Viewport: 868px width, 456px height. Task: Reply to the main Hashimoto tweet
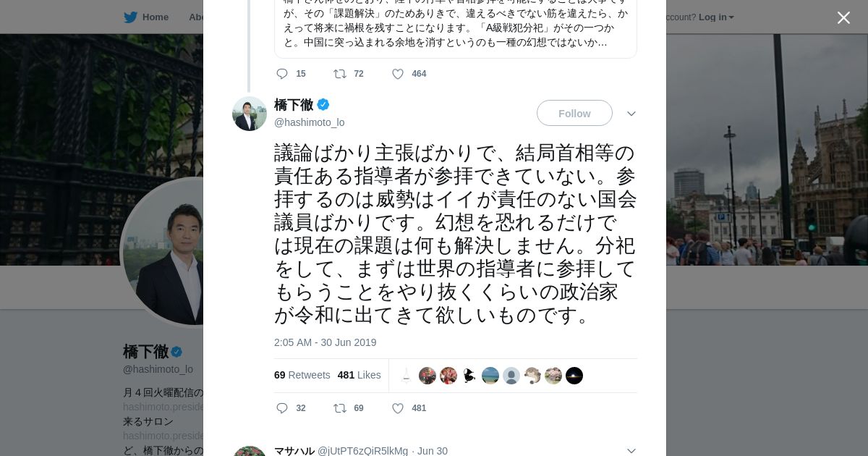[282, 408]
